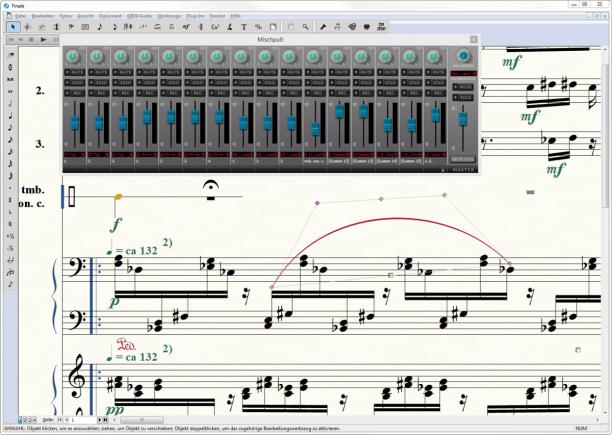Select the Staff tool in main toolbar
This screenshot has width=612, height=435.
click(27, 27)
